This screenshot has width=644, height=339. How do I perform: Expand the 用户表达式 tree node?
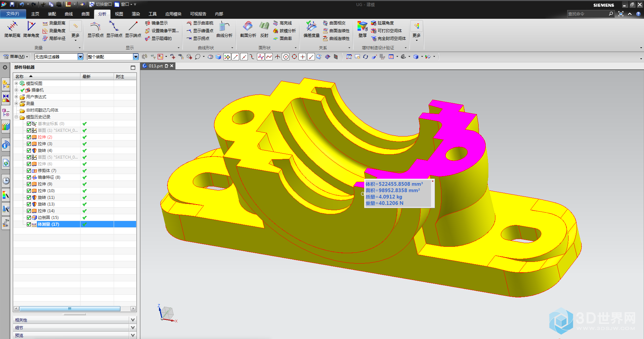click(16, 97)
